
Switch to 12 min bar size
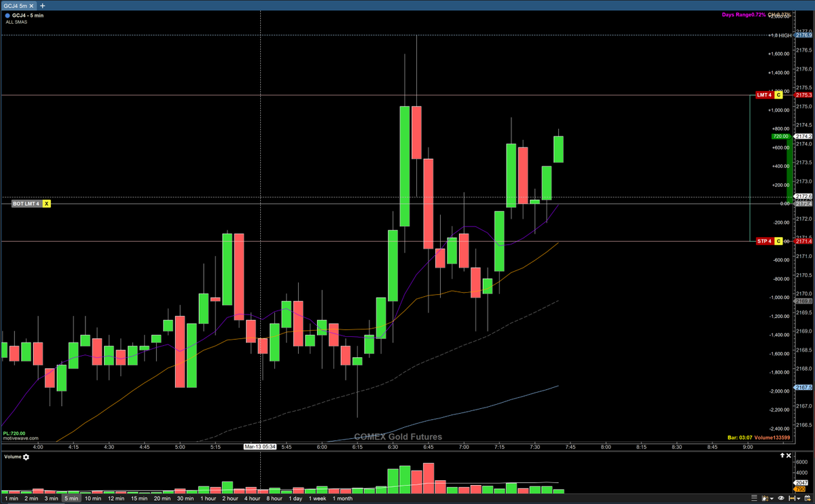(x=116, y=499)
